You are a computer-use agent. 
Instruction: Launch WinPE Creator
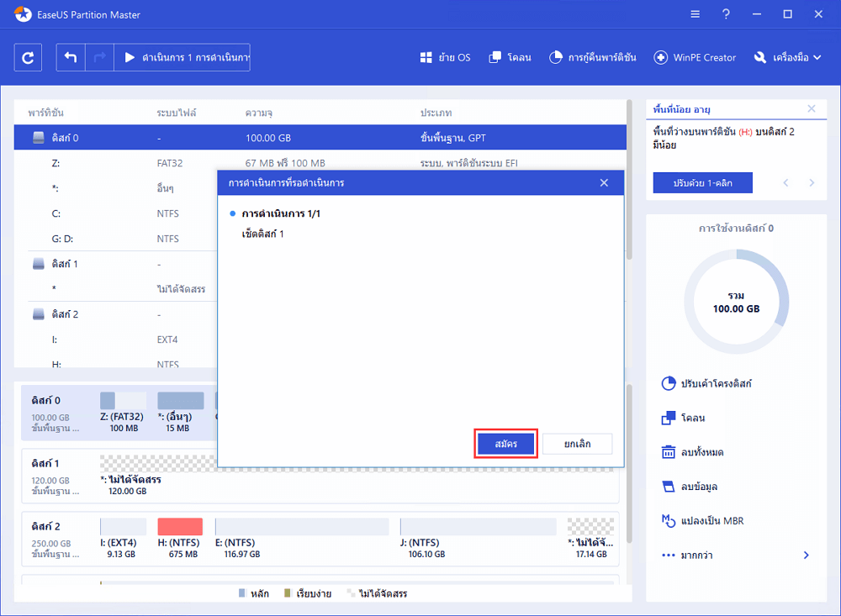695,57
